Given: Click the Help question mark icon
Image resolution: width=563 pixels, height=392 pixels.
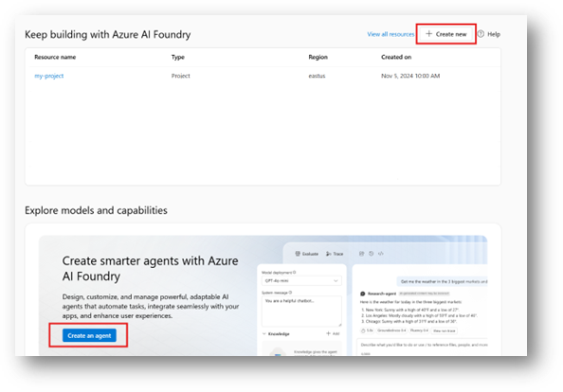Looking at the screenshot, I should pos(481,34).
